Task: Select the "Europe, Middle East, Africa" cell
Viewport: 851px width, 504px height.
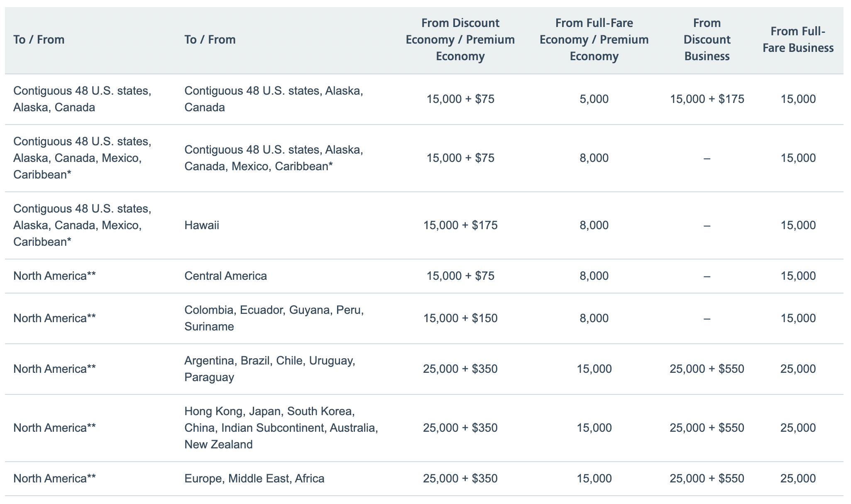Action: pyautogui.click(x=254, y=479)
